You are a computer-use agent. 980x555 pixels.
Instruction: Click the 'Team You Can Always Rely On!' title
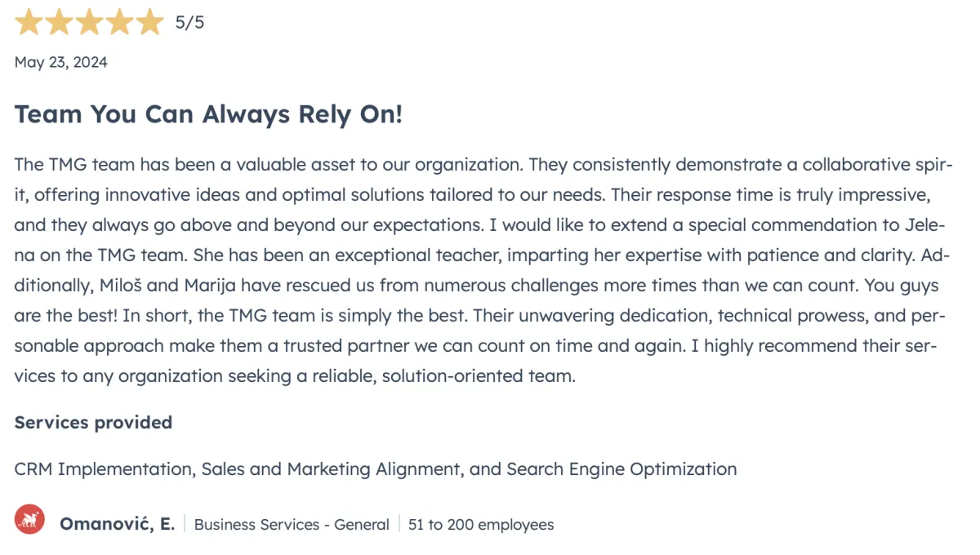[x=208, y=114]
